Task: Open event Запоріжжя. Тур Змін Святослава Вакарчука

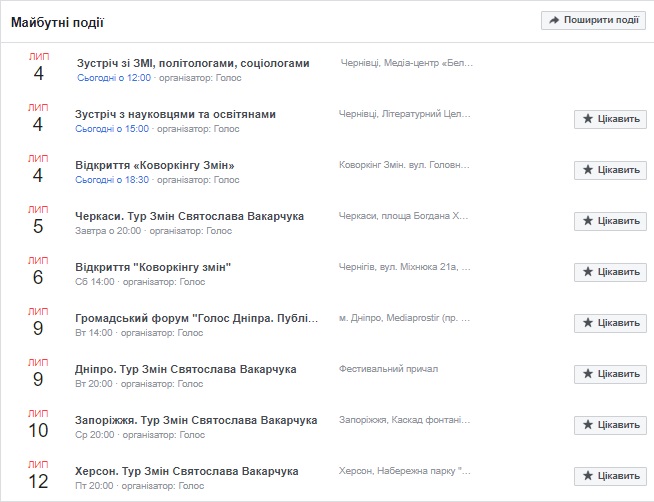Action: 196,420
